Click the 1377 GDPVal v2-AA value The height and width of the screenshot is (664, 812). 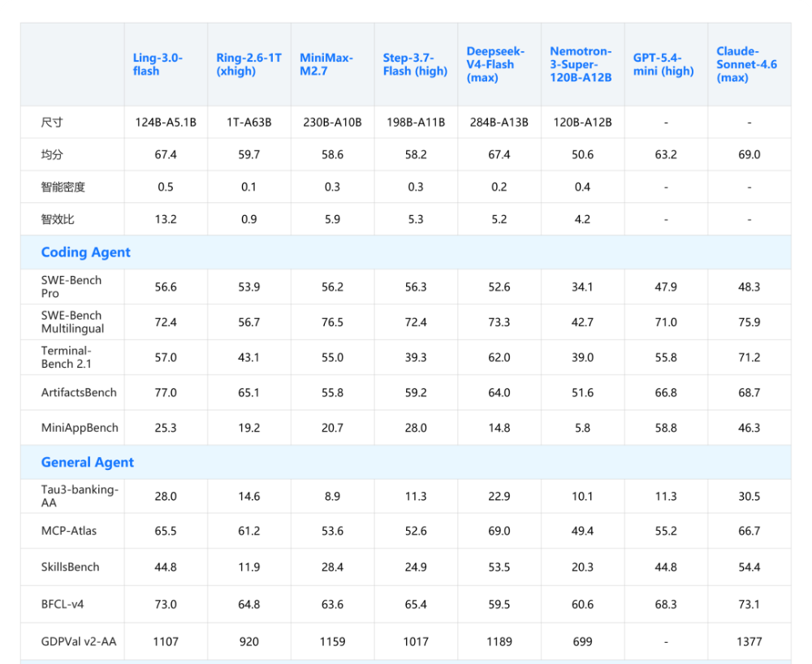749,642
